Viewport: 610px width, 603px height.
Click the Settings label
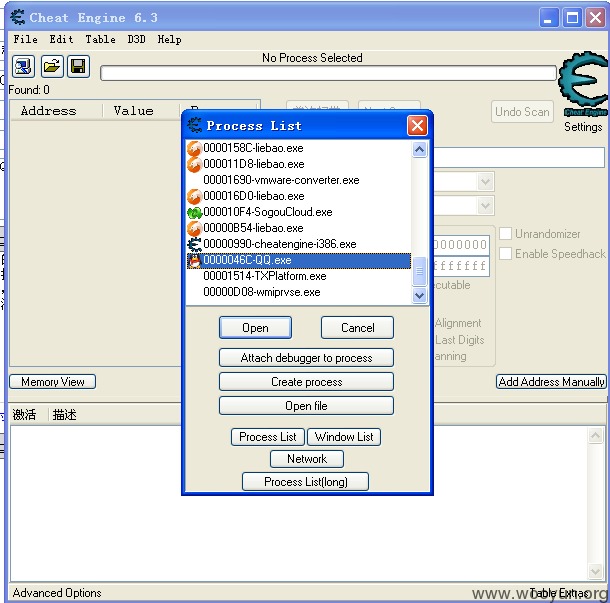coord(583,127)
